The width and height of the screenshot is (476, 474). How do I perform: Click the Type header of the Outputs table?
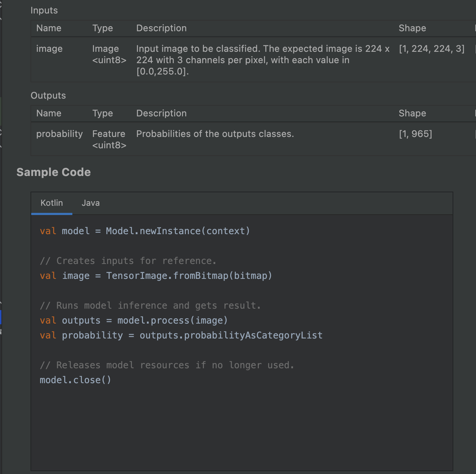pos(103,113)
